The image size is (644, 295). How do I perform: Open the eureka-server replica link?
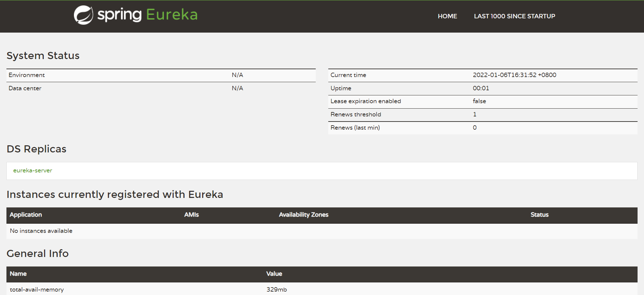click(x=33, y=170)
